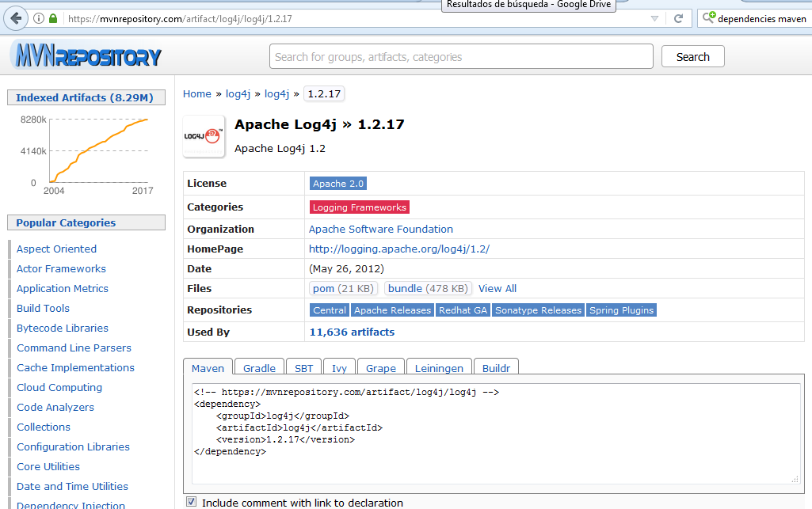The width and height of the screenshot is (812, 509).
Task: Open the Cloud Computing category
Action: pos(59,387)
